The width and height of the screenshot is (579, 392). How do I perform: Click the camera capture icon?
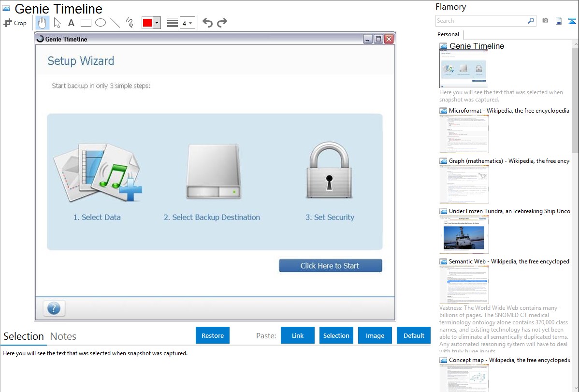coord(545,21)
